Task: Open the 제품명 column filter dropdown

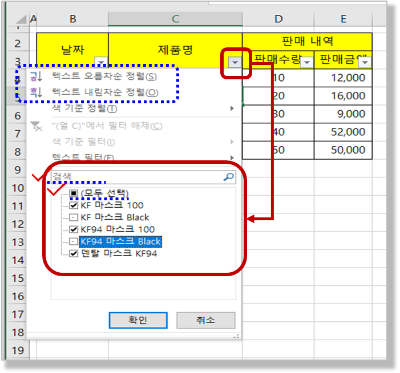Action: pos(235,62)
